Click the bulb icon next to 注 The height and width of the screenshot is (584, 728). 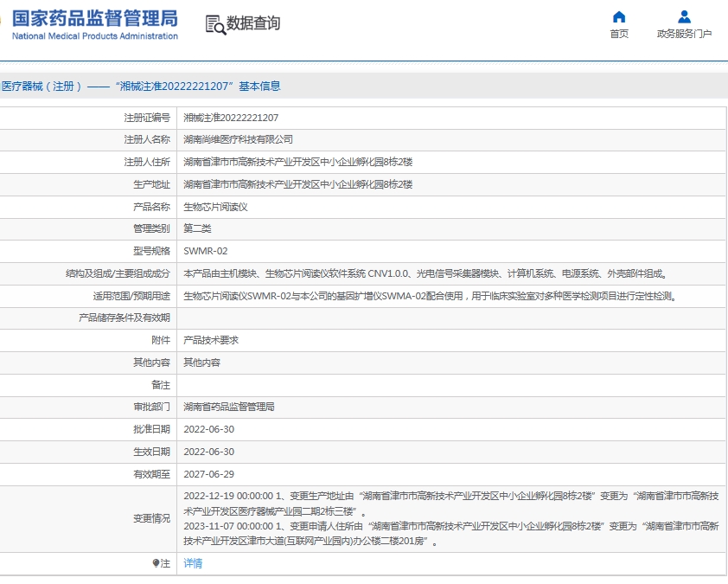tap(156, 563)
